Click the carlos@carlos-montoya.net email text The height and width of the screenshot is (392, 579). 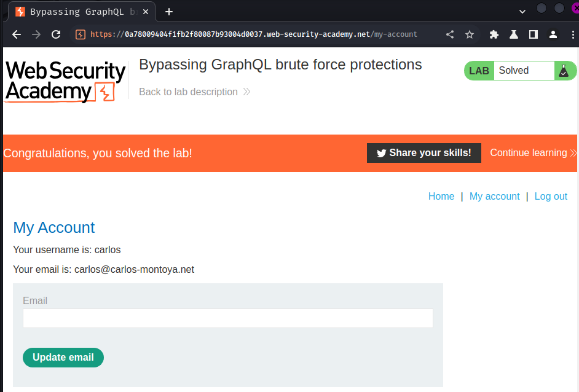pos(134,270)
